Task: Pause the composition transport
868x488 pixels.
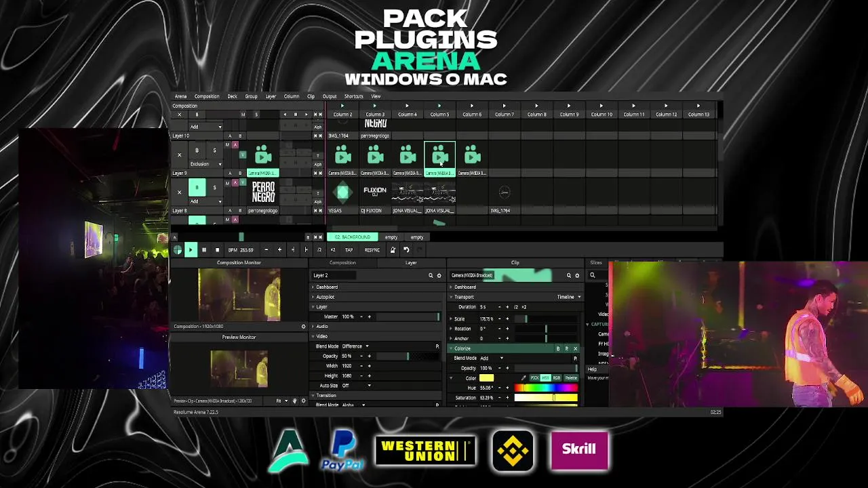Action: tap(203, 250)
